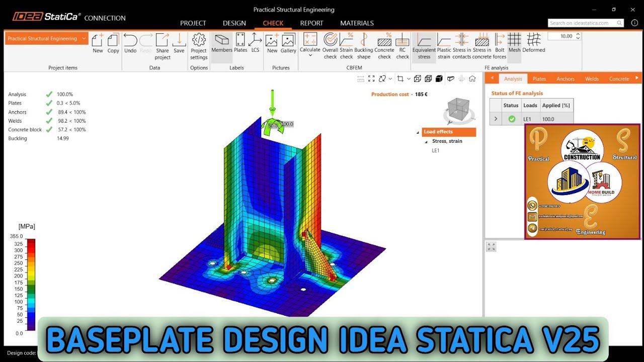Image resolution: width=644 pixels, height=362 pixels.
Task: Open the PROJECT tab
Action: click(x=193, y=23)
